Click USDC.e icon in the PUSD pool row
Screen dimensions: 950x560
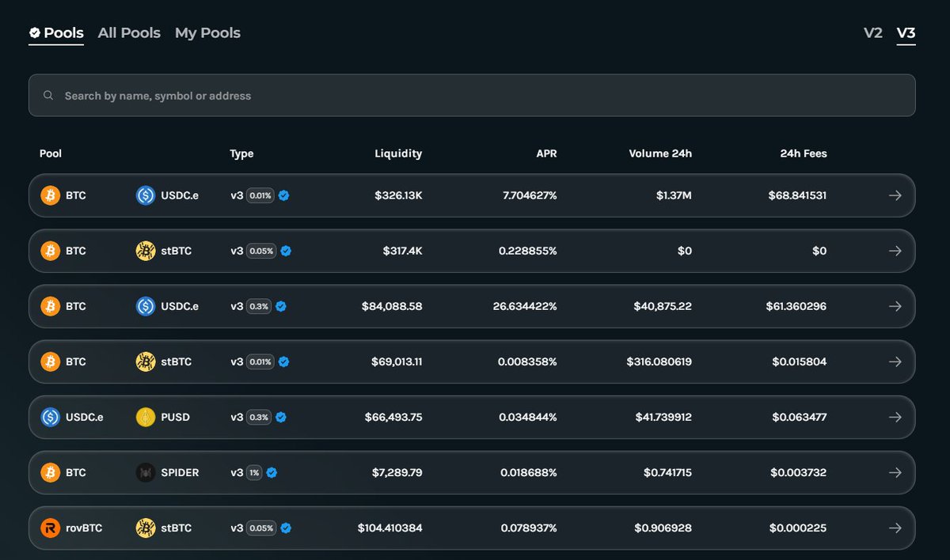[x=51, y=417]
